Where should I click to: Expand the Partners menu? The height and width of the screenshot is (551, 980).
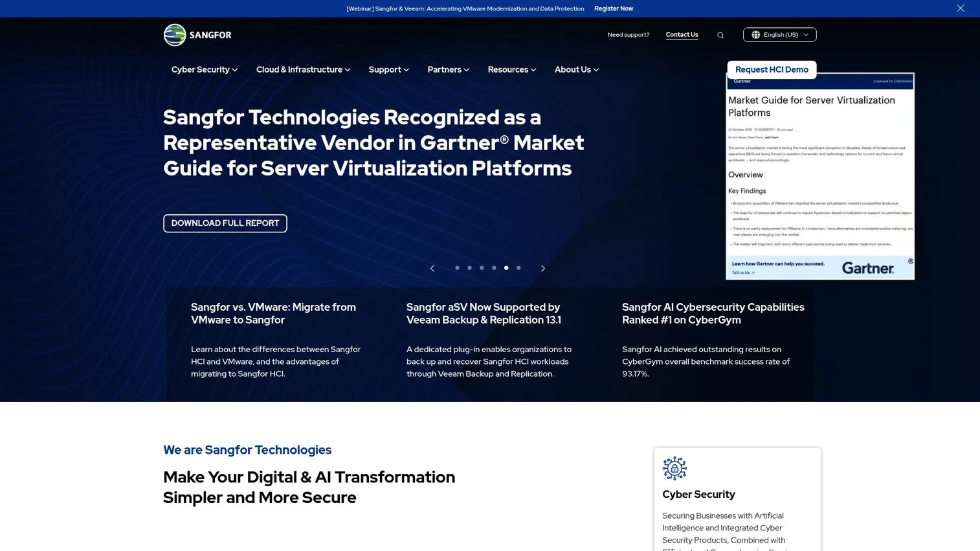click(449, 70)
